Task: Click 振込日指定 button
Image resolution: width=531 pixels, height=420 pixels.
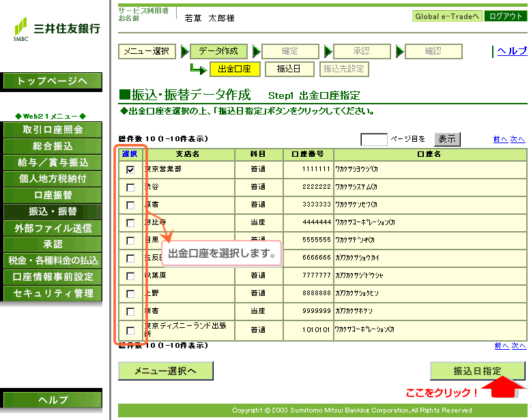Action: (x=478, y=371)
